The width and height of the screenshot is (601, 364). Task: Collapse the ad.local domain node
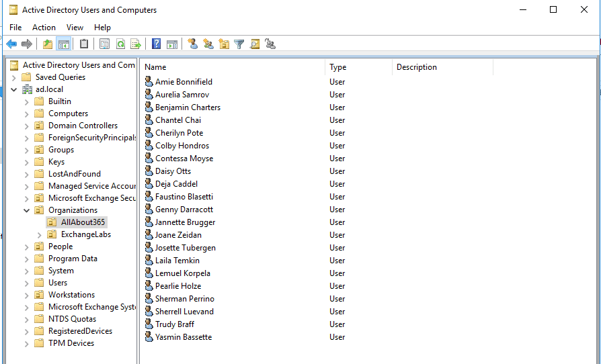(x=14, y=89)
